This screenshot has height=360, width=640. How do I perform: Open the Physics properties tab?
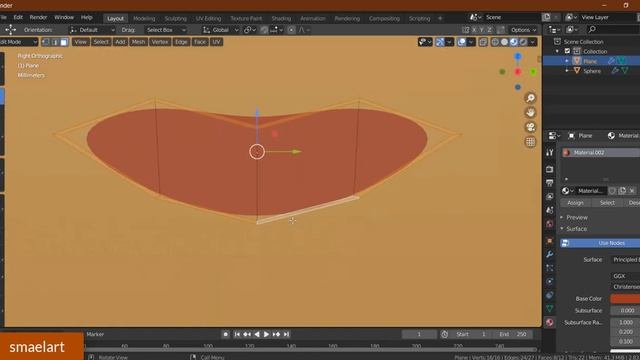click(550, 281)
